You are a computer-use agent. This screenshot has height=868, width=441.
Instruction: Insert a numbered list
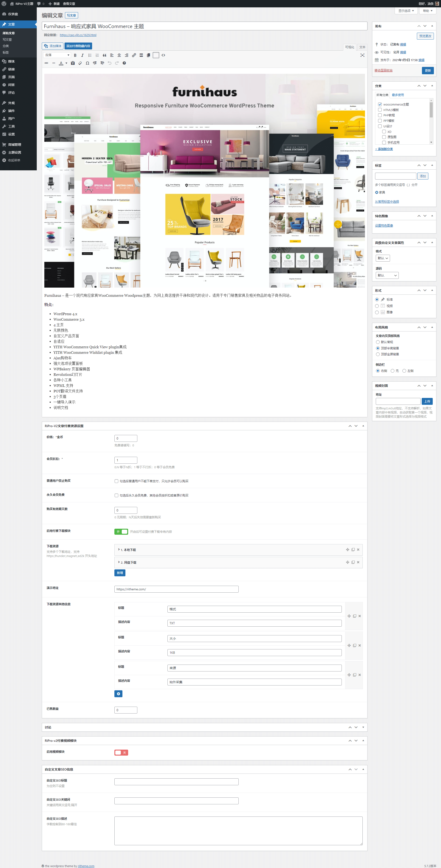(97, 55)
